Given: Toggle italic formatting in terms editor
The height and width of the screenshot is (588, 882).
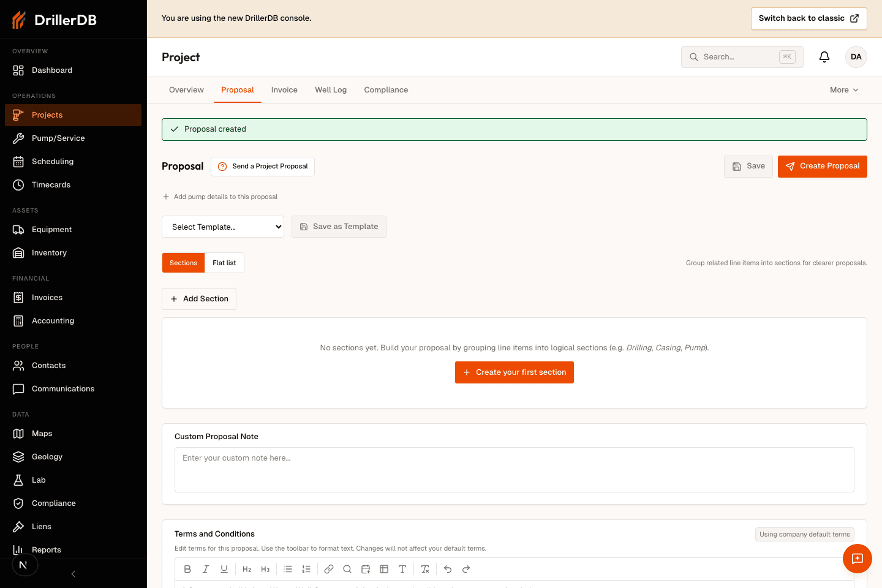Looking at the screenshot, I should 206,569.
